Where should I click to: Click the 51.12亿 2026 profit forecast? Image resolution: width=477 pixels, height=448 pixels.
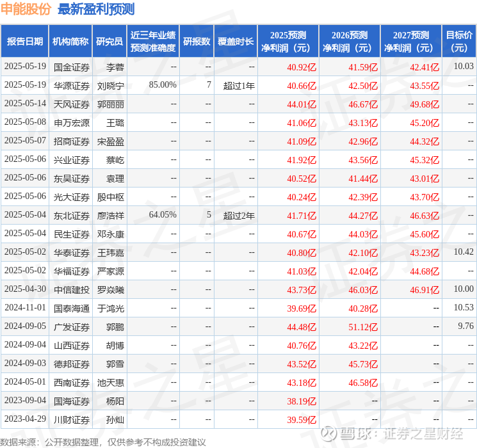(363, 327)
